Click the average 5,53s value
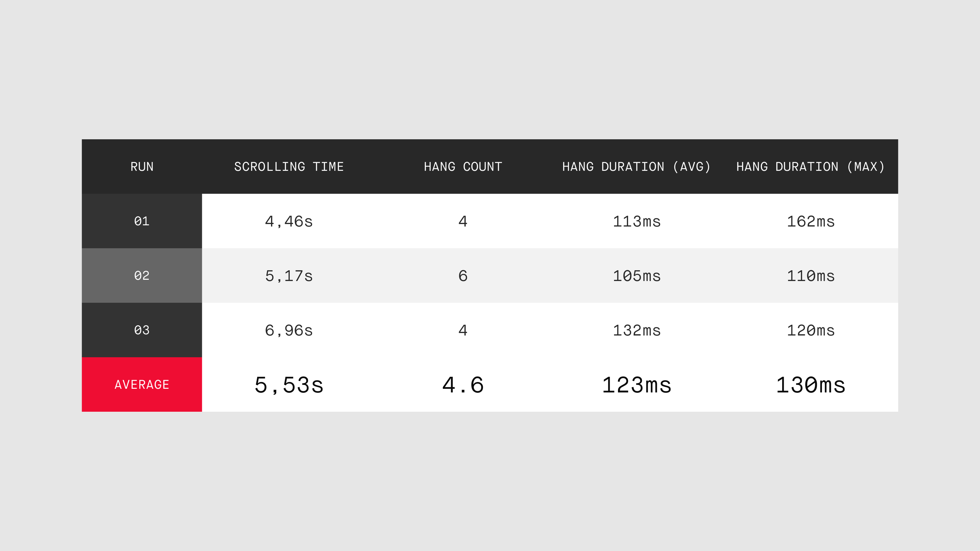 (x=289, y=385)
